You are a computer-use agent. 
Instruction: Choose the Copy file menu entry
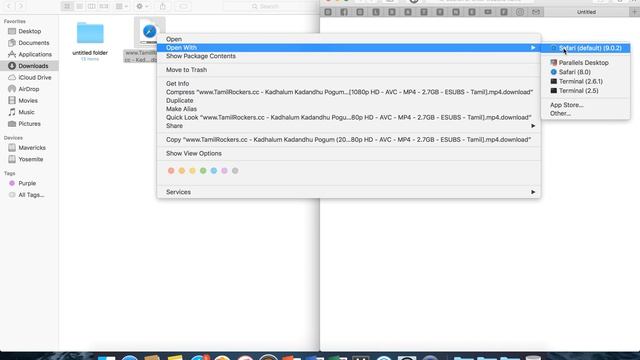tap(349, 140)
